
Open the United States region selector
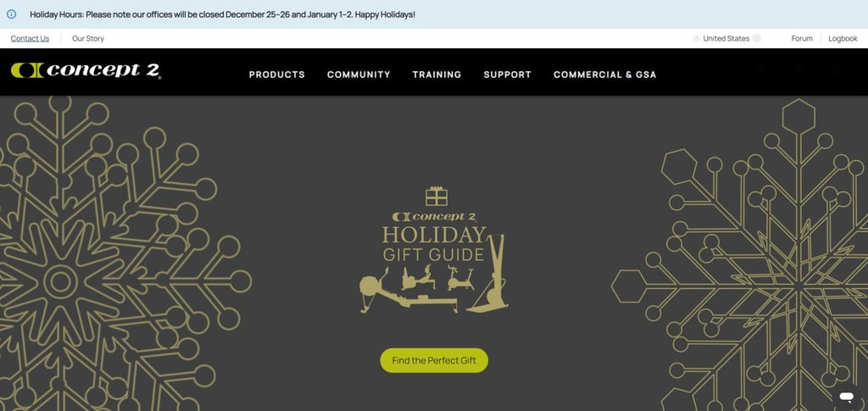726,39
